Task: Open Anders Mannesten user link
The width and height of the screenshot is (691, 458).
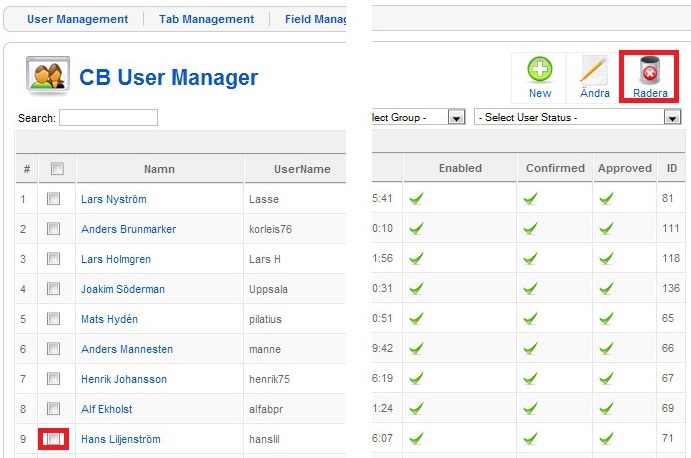Action: point(127,349)
